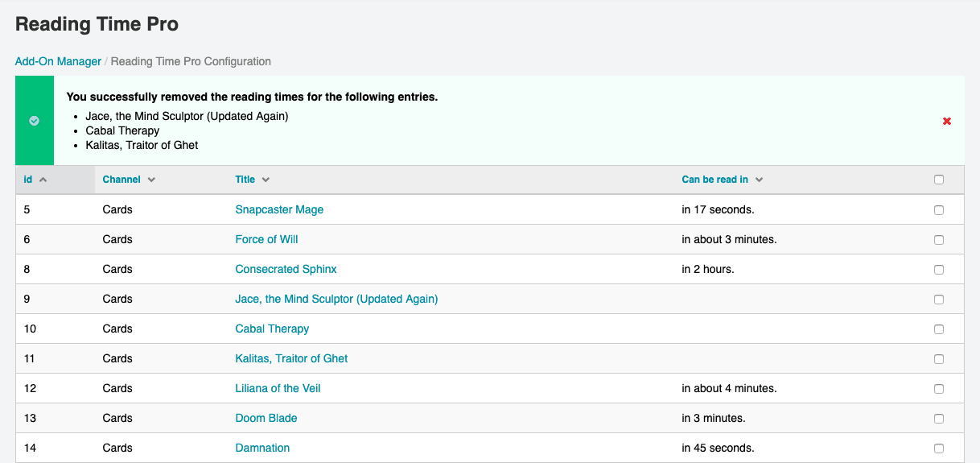Viewport: 980px width, 463px height.
Task: Click the 'Can be read in' column header
Action: pyautogui.click(x=714, y=180)
